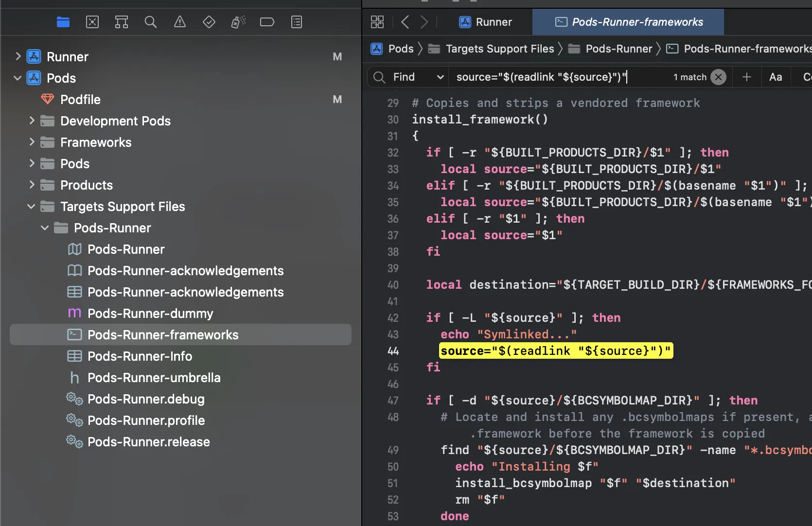This screenshot has width=812, height=526.
Task: Click Targets Support Files in jump bar
Action: (491, 49)
